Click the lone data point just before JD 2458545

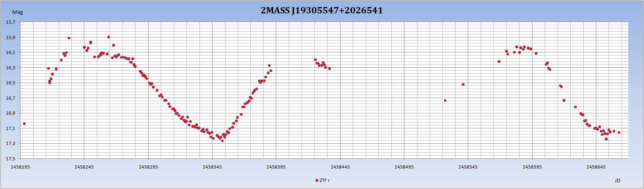(x=463, y=85)
